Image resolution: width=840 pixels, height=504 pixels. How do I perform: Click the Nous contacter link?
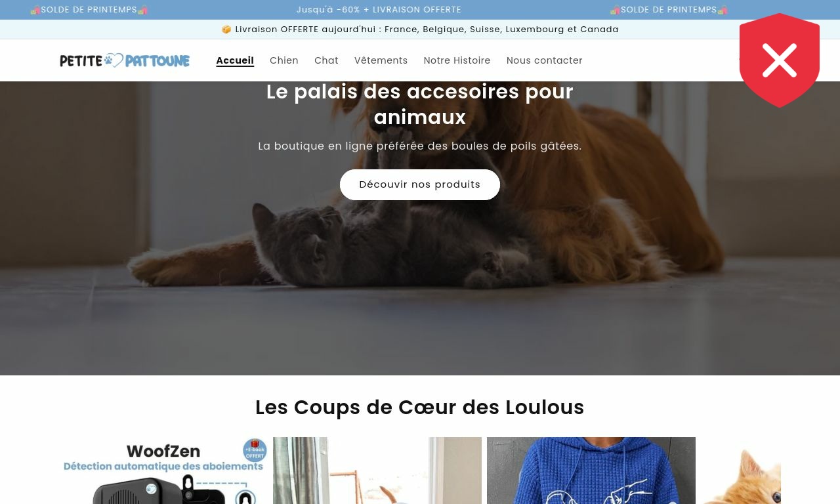pyautogui.click(x=545, y=60)
